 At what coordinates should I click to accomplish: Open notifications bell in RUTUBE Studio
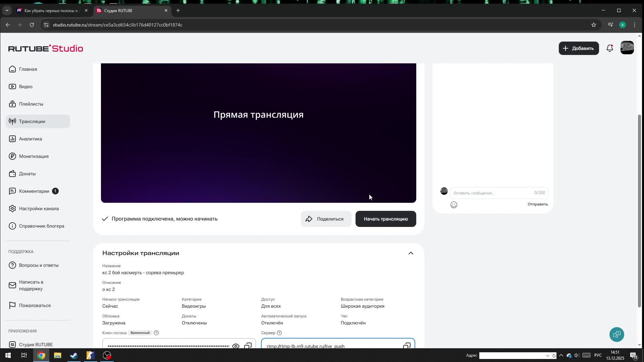coord(609,48)
